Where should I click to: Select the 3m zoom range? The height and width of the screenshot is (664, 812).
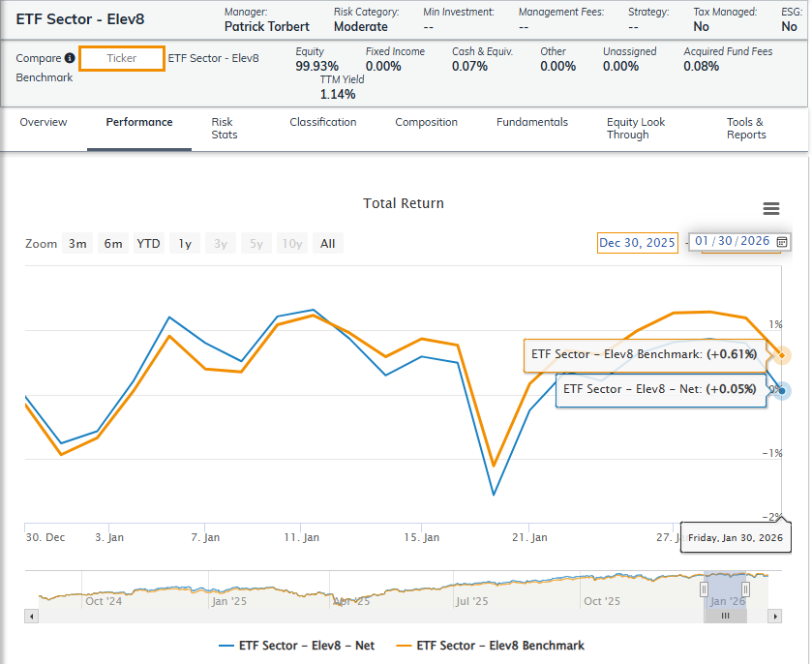tap(77, 244)
